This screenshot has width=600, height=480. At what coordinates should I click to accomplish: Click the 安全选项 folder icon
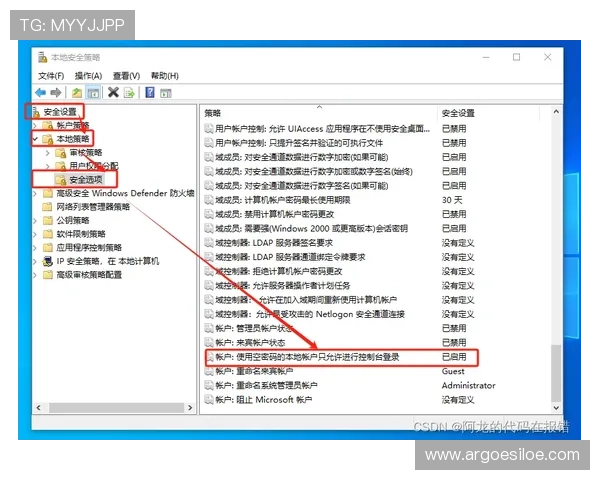point(61,180)
